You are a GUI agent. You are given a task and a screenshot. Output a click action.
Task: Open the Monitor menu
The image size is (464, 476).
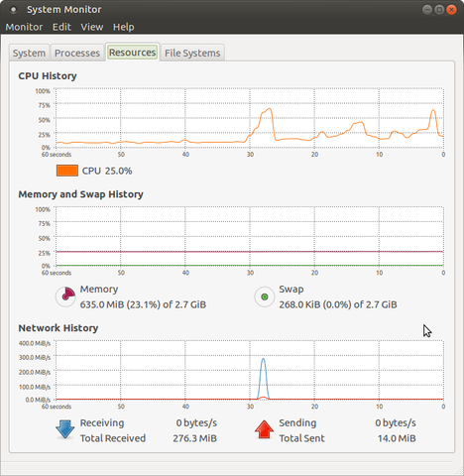(x=24, y=27)
